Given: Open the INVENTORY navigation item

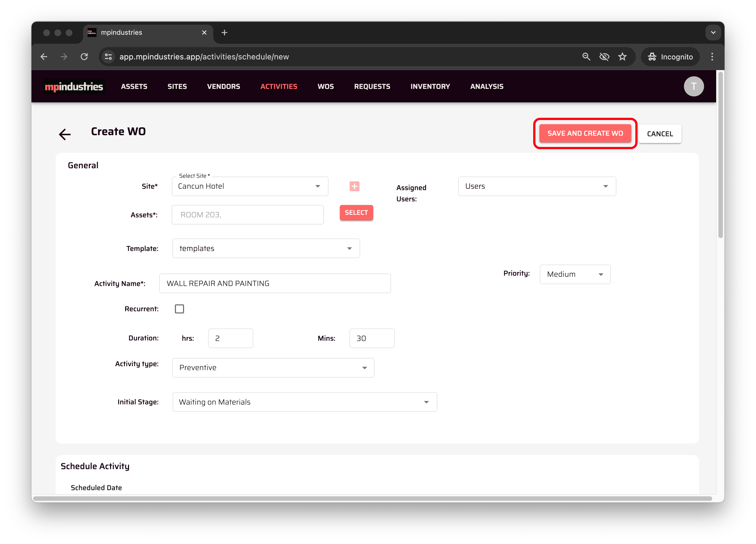Looking at the screenshot, I should (430, 87).
